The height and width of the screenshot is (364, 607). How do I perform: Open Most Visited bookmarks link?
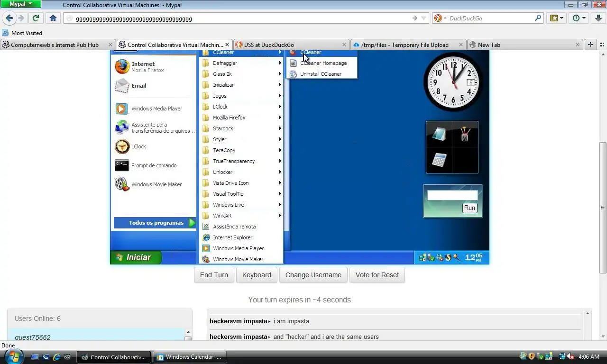(x=22, y=33)
